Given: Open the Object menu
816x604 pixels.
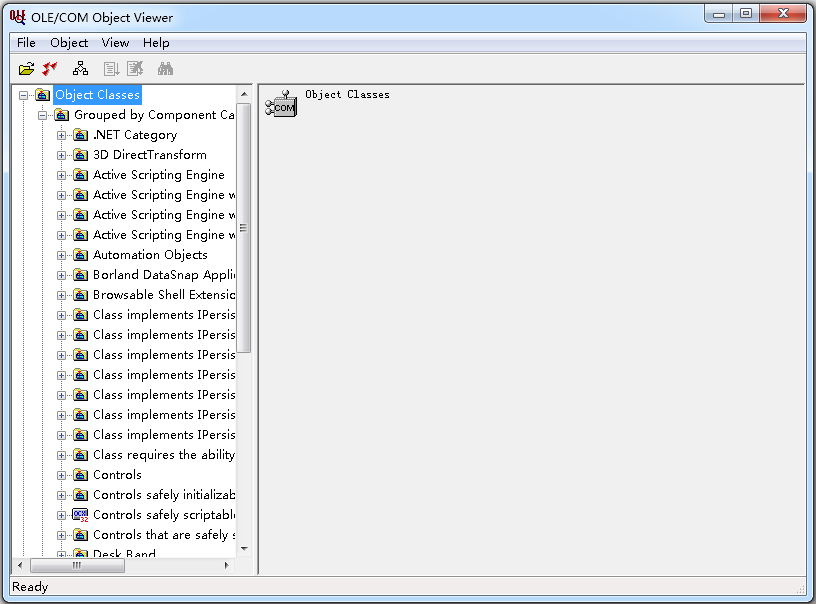Looking at the screenshot, I should tap(69, 43).
